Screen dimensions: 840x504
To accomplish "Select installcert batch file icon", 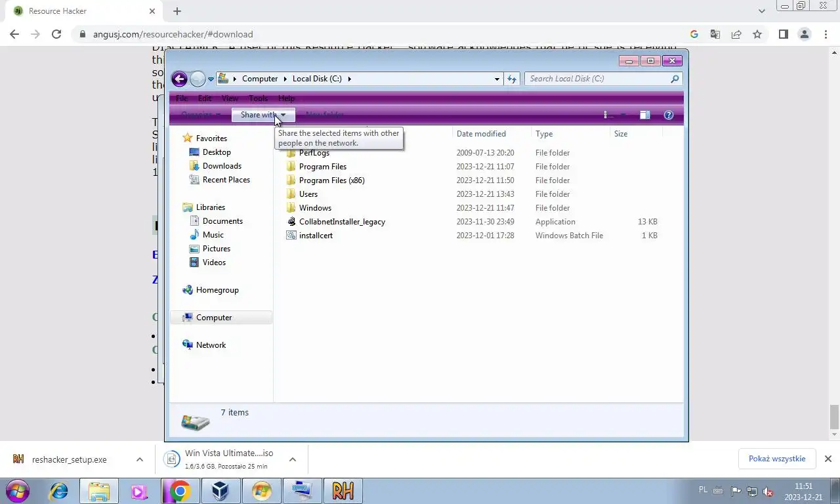I will 292,236.
